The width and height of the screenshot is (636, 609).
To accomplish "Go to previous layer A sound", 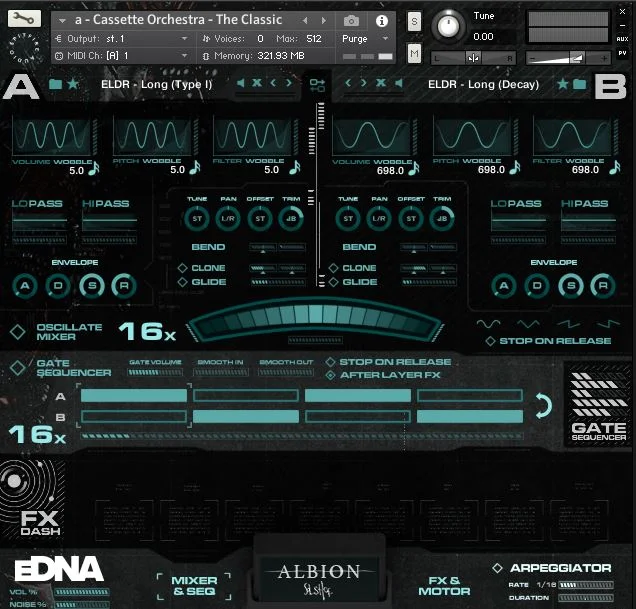I will (273, 83).
